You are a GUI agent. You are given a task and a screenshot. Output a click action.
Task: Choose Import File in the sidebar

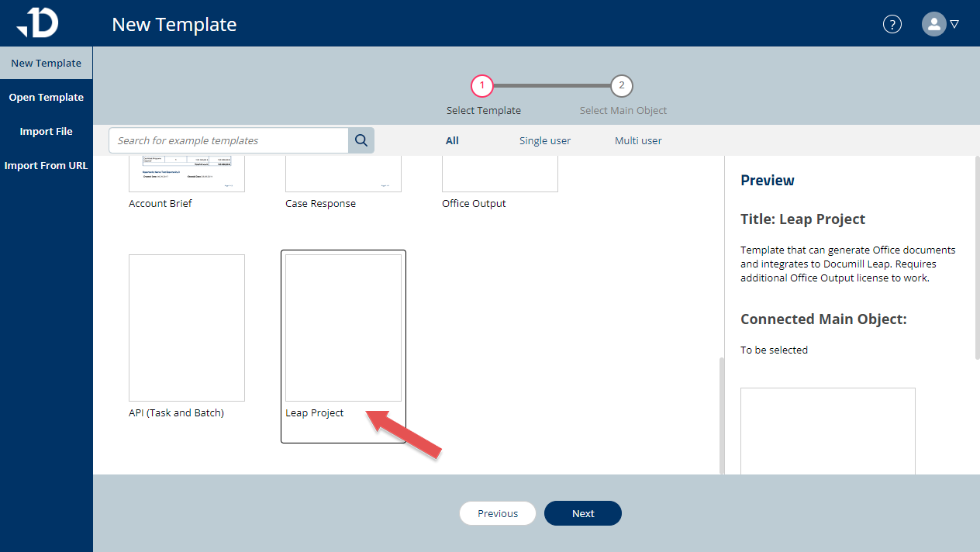click(x=46, y=131)
